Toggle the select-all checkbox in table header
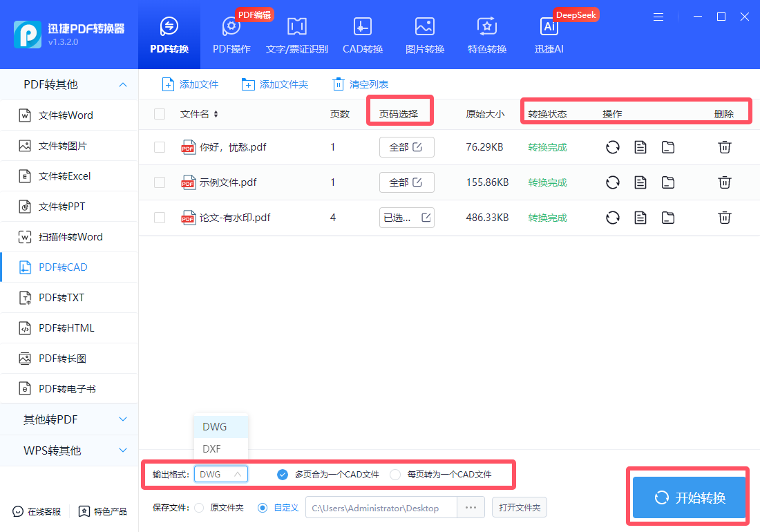The image size is (760, 532). pyautogui.click(x=160, y=115)
